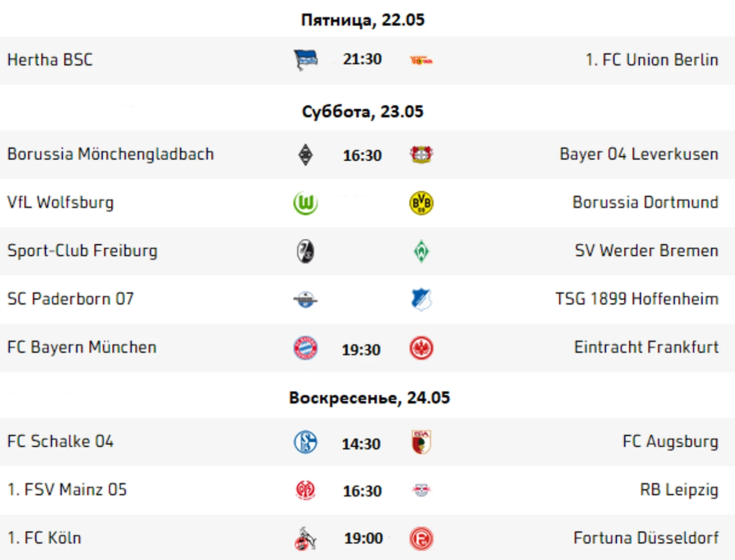Select the Werder Bremen green diamond logo

(421, 251)
